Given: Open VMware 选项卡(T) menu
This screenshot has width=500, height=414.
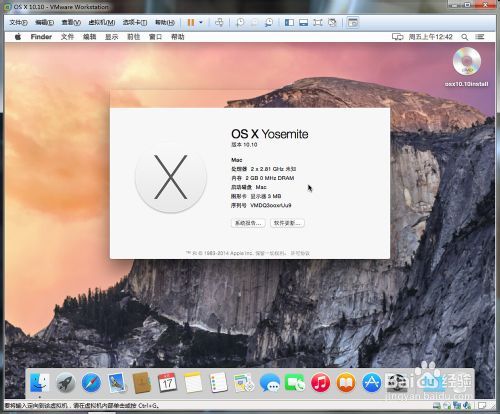Looking at the screenshot, I should [135, 23].
